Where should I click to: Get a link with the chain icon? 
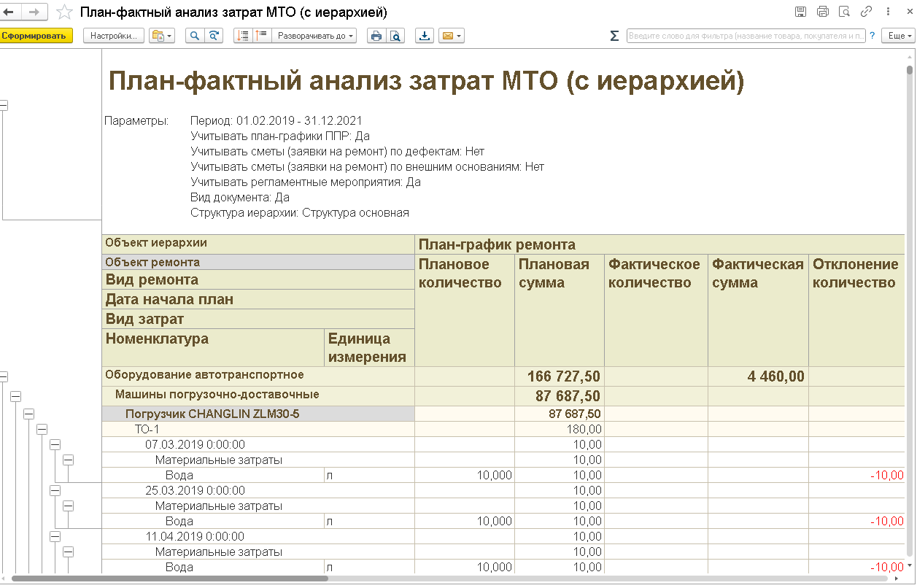coord(866,12)
